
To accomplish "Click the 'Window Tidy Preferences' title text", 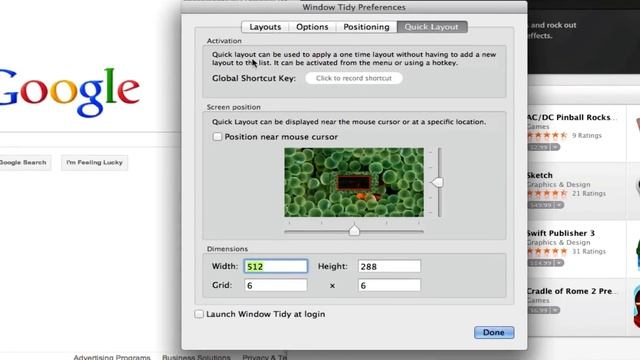I will 354,7.
